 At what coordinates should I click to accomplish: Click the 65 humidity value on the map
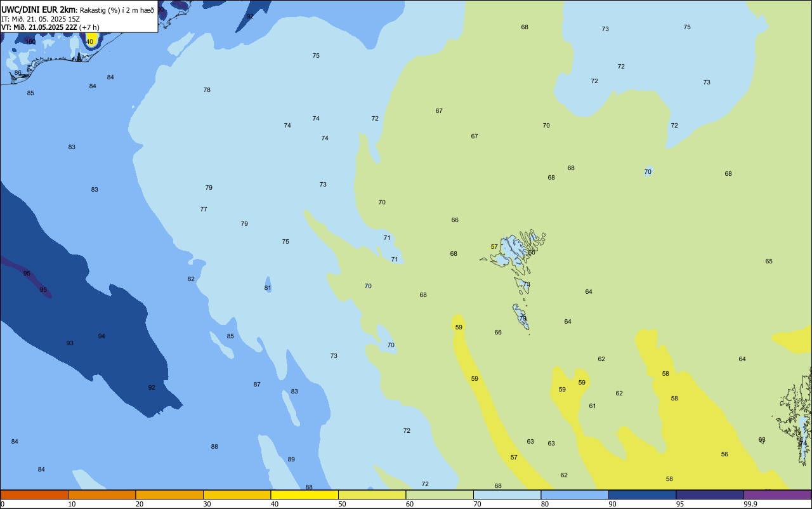pyautogui.click(x=769, y=261)
